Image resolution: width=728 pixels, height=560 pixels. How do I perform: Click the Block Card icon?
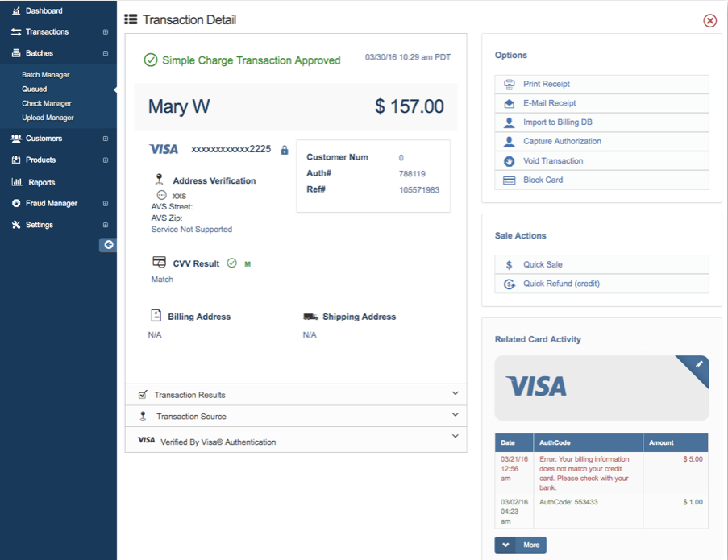point(509,180)
